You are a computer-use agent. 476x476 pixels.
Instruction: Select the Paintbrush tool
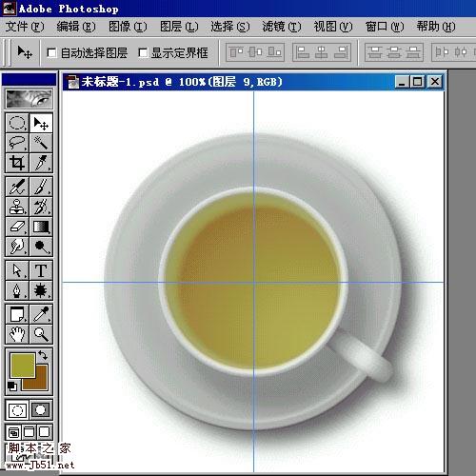coord(41,187)
